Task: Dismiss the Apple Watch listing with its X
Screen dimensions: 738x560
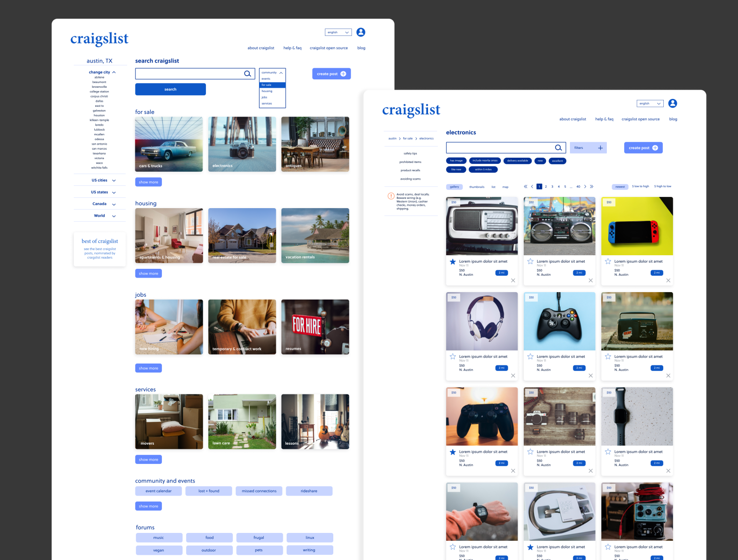Action: click(668, 471)
